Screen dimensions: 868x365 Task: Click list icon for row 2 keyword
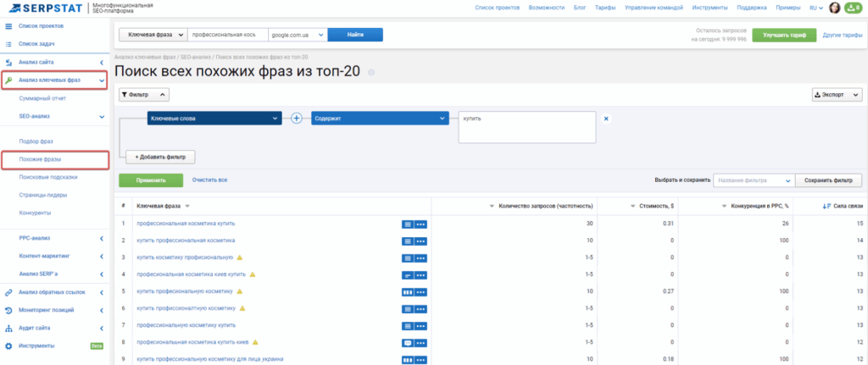point(408,241)
